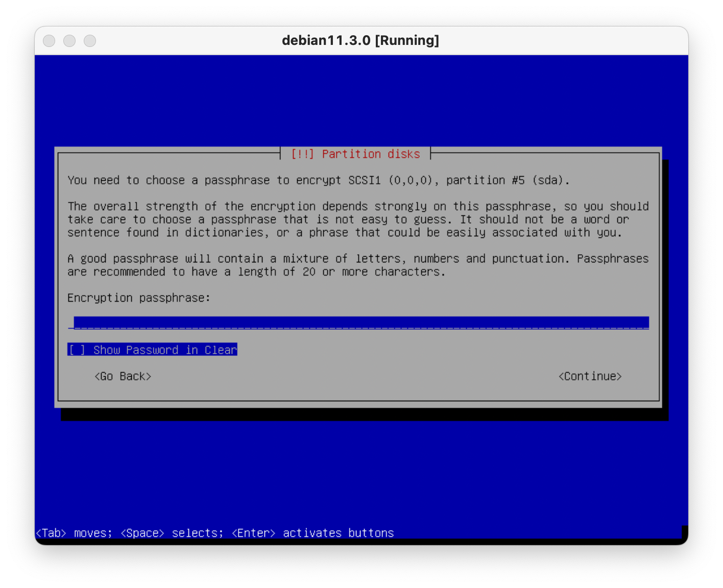Zoom the VM window with the third title bar button
723x588 pixels.
(90, 41)
